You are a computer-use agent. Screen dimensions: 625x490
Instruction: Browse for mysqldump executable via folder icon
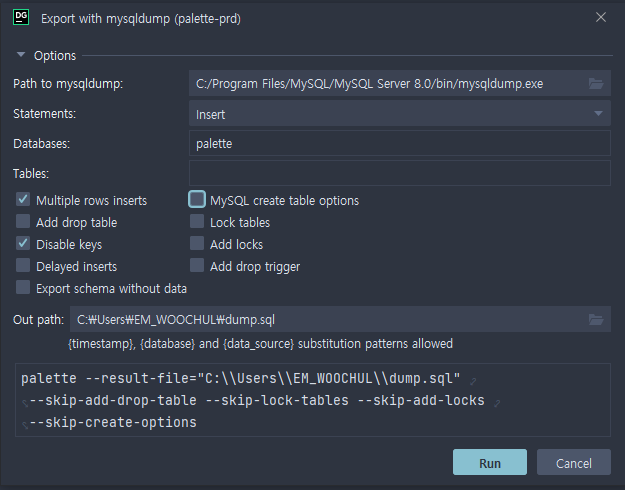[x=596, y=83]
